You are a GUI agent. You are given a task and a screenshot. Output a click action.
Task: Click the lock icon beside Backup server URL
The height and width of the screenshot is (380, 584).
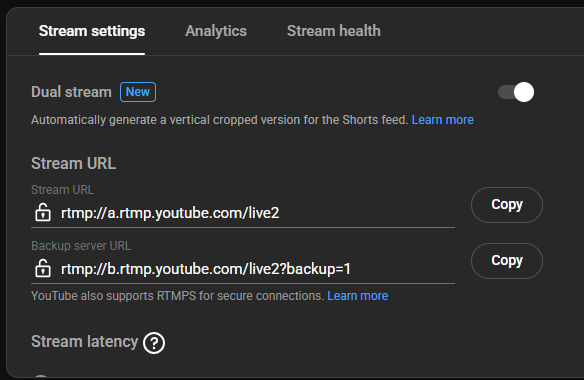pos(43,268)
